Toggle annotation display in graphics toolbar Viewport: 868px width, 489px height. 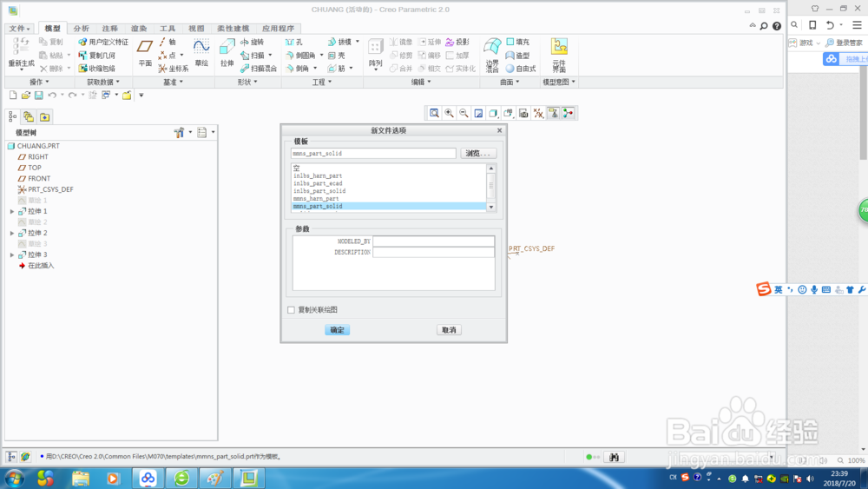[553, 114]
